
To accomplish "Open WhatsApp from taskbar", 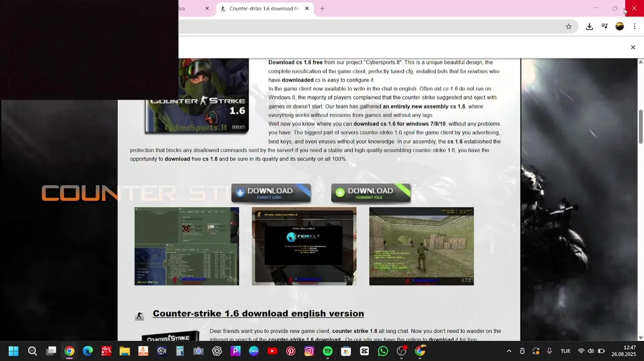I will (x=383, y=351).
